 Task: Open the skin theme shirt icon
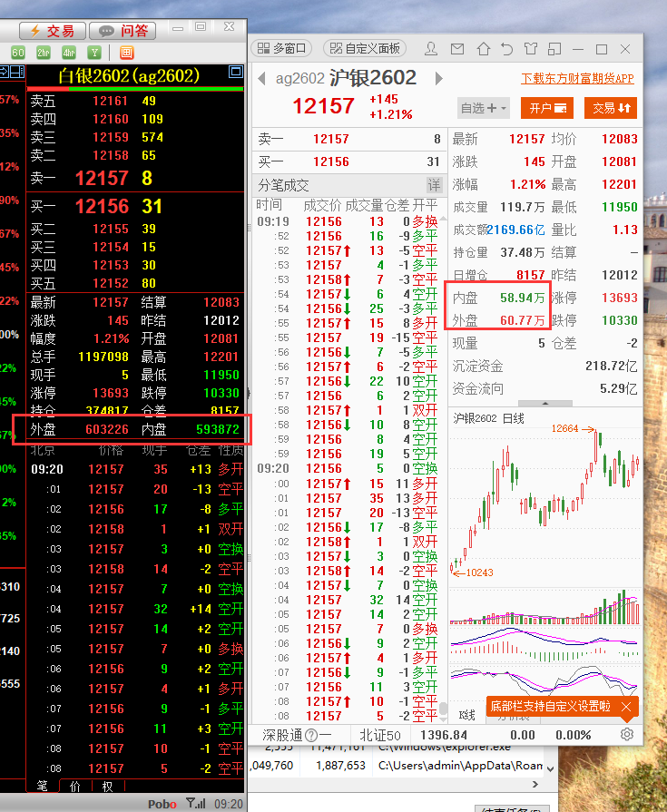(x=530, y=48)
